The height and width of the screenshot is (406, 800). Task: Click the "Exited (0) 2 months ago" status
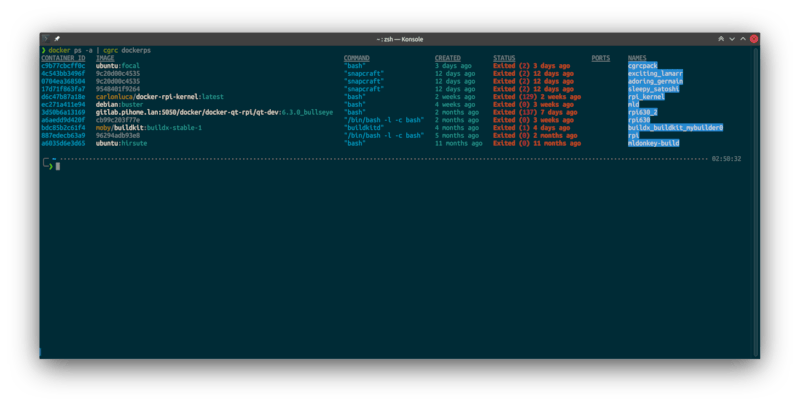tap(535, 136)
